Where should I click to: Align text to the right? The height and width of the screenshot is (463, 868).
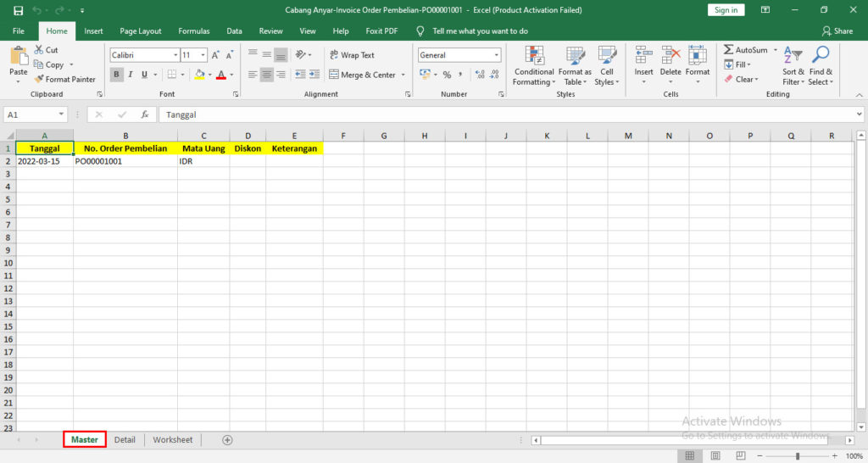(x=281, y=75)
